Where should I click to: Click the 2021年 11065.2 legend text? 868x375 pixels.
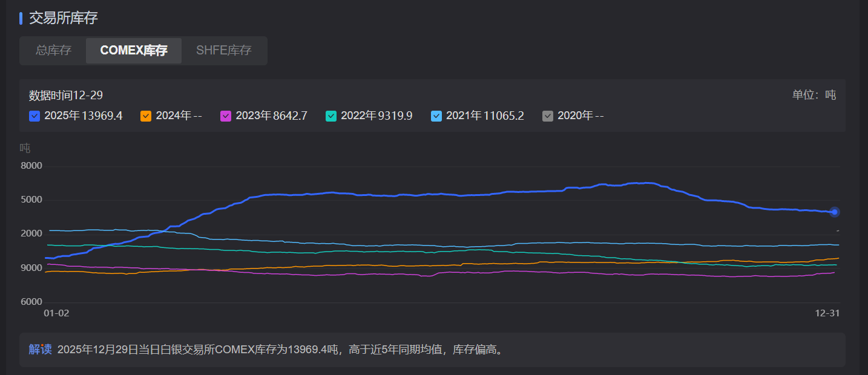click(x=485, y=116)
